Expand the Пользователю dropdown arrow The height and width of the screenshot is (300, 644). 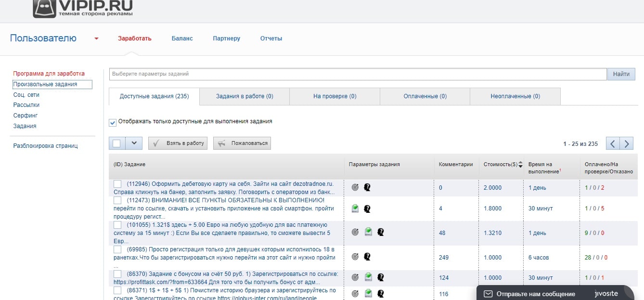(x=96, y=38)
